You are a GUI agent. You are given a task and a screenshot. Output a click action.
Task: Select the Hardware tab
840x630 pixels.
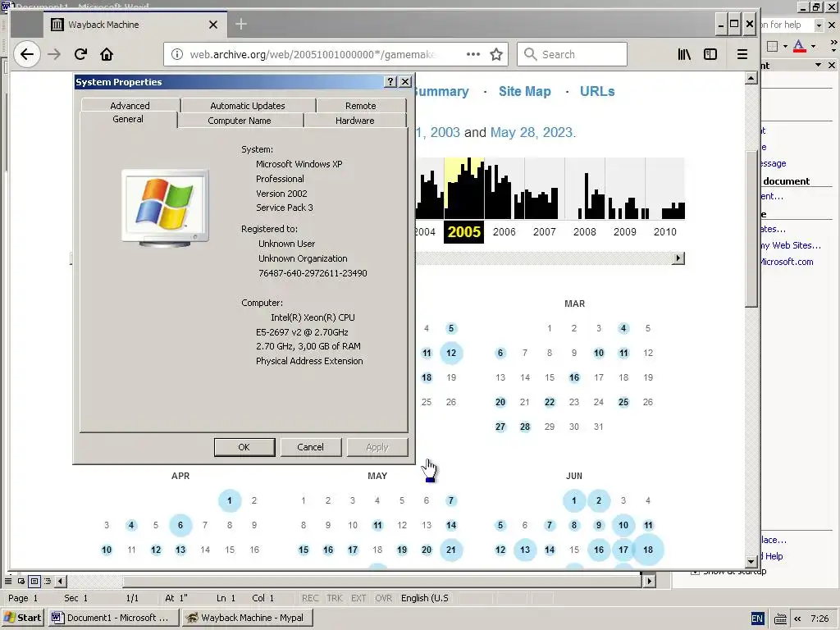[x=354, y=121]
